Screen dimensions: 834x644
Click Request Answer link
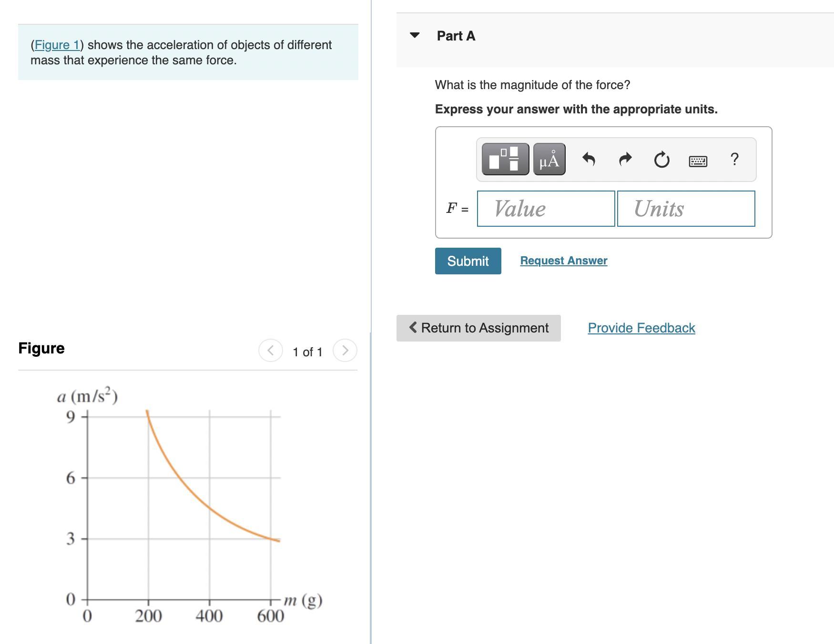[563, 261]
